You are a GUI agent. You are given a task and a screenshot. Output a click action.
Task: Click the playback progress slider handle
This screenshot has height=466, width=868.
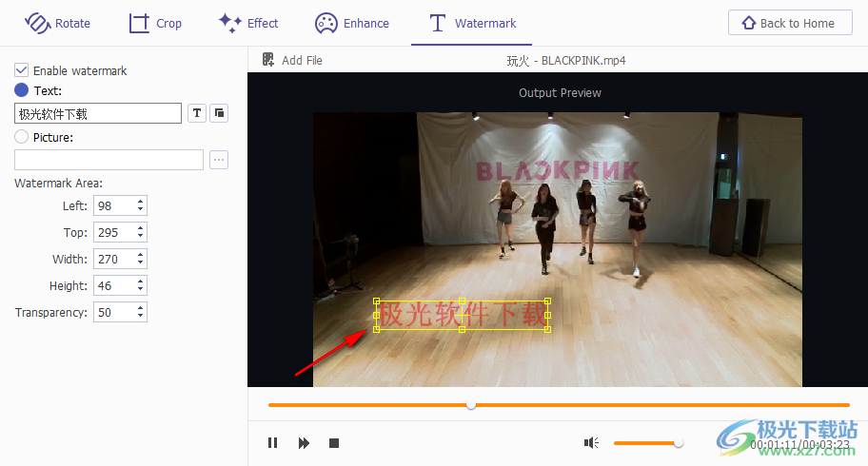[x=471, y=404]
